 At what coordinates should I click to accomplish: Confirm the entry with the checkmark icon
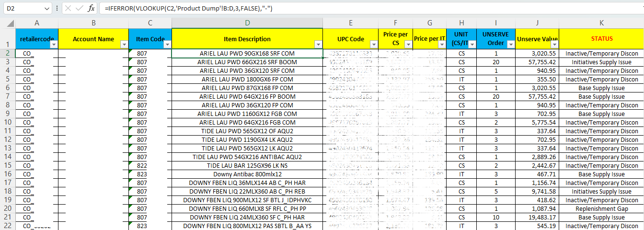tap(80, 9)
